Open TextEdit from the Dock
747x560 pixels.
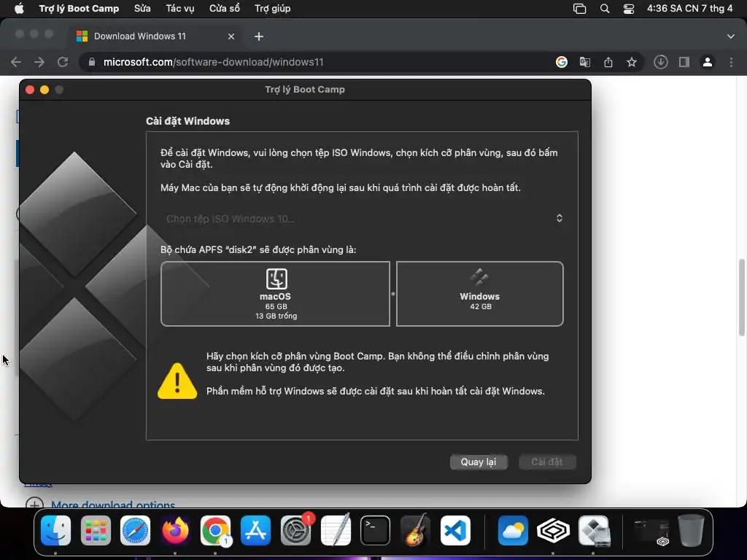click(336, 531)
